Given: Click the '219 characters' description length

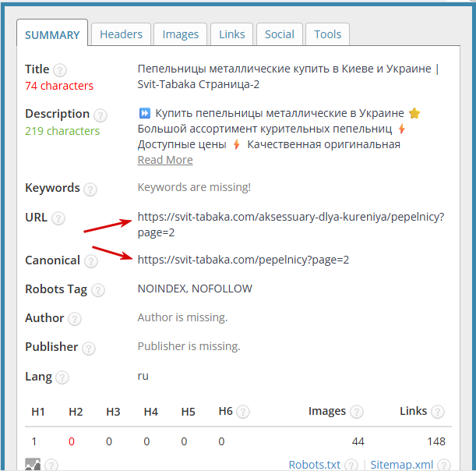Looking at the screenshot, I should click(x=62, y=131).
